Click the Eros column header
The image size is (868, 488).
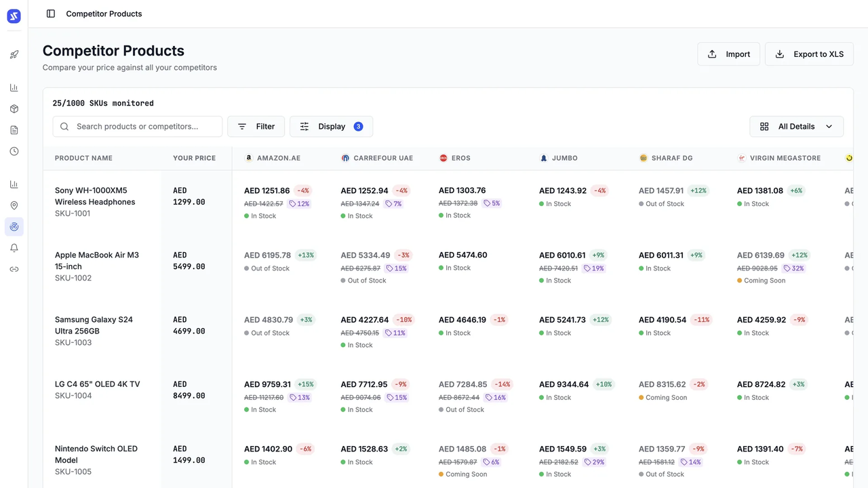[x=455, y=158]
